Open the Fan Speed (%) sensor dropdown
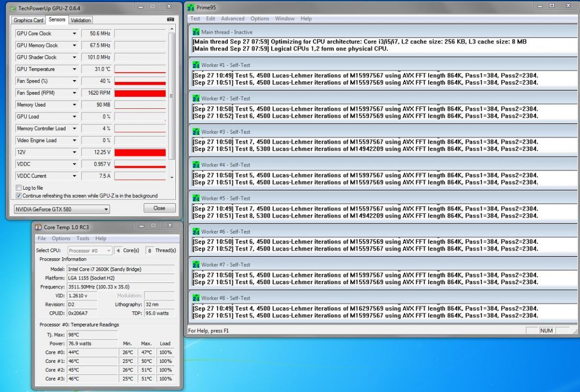Viewport: 580px width, 392px height. point(74,81)
